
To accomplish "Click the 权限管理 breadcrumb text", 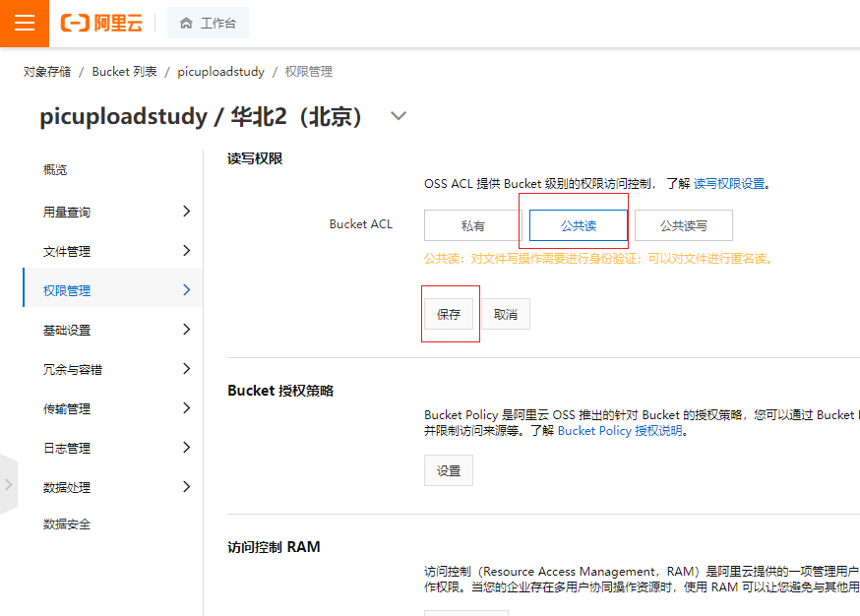I will [x=309, y=72].
